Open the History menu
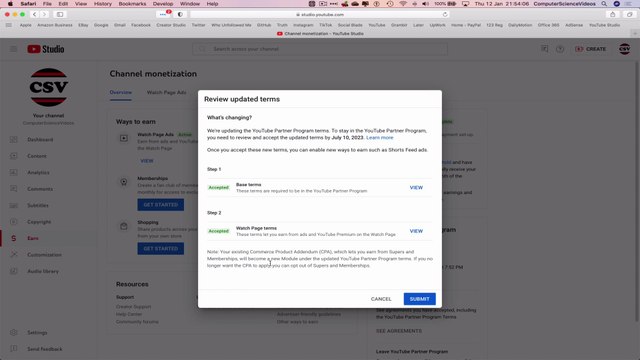This screenshot has height=360, width=640. pos(102,4)
